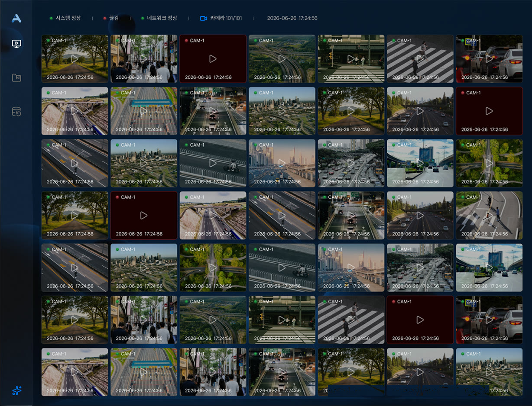The image size is (532, 406).
Task: Open the dark intersection thumbnail in the first row
Action: [351, 58]
